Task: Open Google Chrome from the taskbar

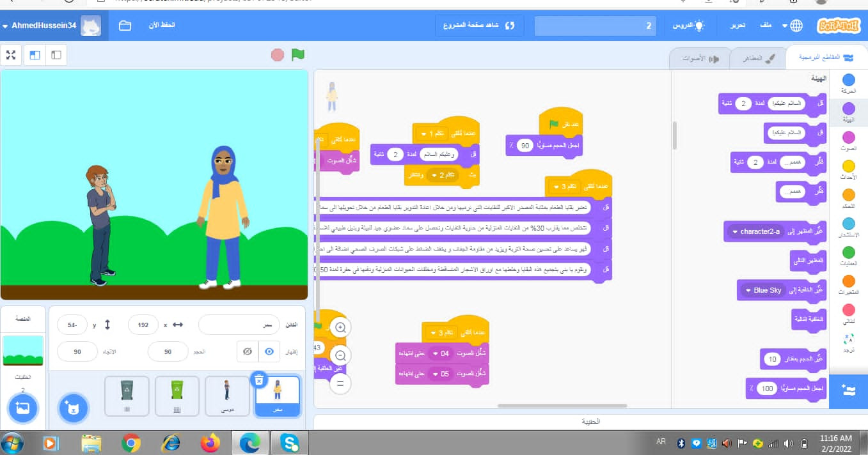Action: click(131, 442)
